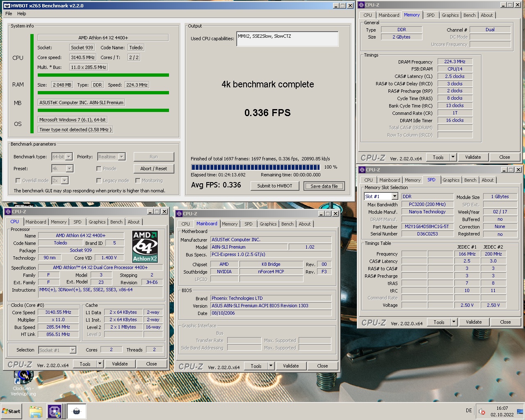Viewport: 525px width, 420px height.
Task: Click Save data file button
Action: [324, 186]
